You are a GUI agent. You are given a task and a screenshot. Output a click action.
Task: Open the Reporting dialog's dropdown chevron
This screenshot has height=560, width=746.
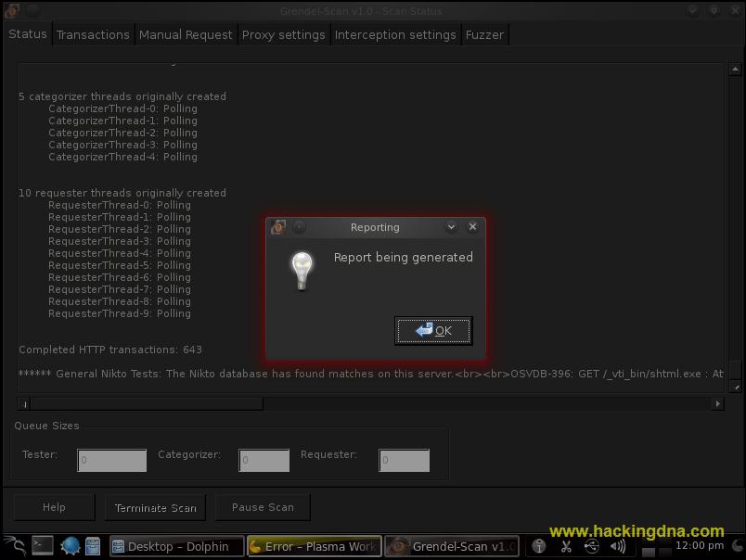[x=451, y=227]
